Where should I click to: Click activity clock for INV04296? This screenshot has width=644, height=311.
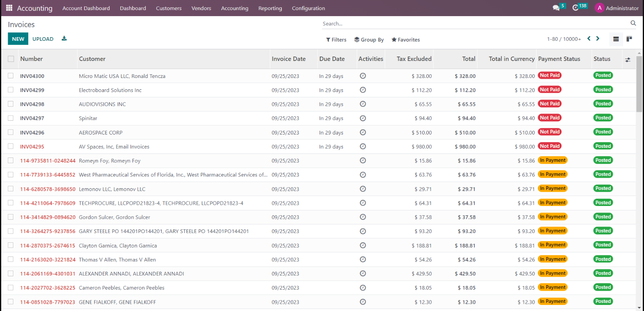coord(363,132)
